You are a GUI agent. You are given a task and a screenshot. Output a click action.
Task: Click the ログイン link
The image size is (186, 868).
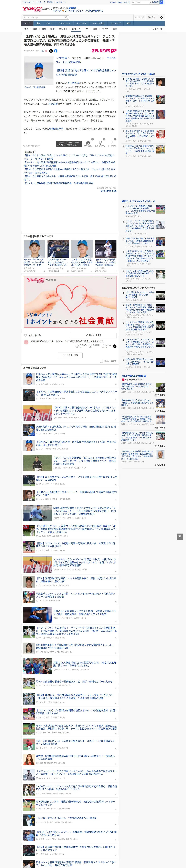57,11
